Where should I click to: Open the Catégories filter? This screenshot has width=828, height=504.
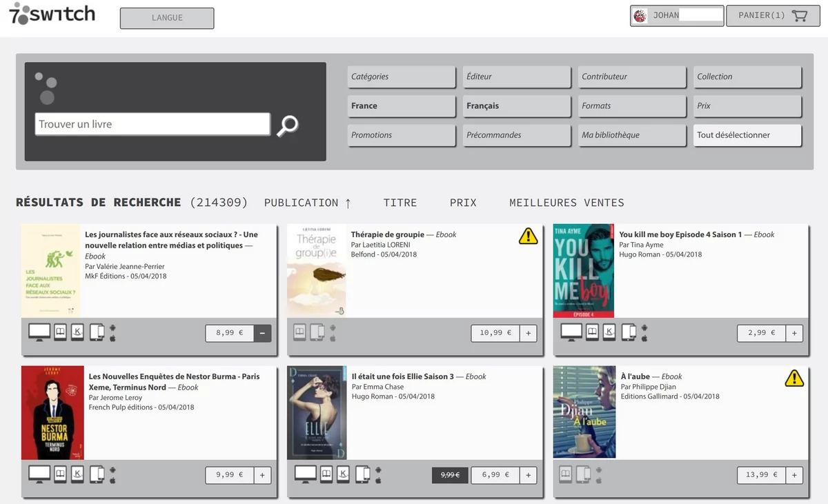tap(402, 77)
